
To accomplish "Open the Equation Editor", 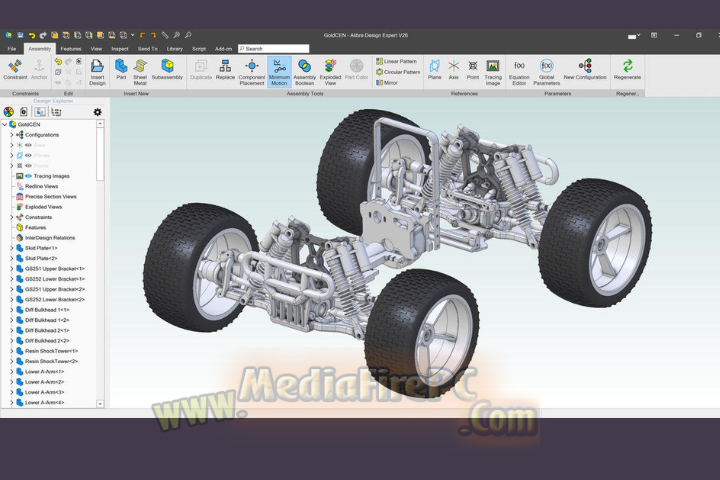I will click(x=519, y=72).
